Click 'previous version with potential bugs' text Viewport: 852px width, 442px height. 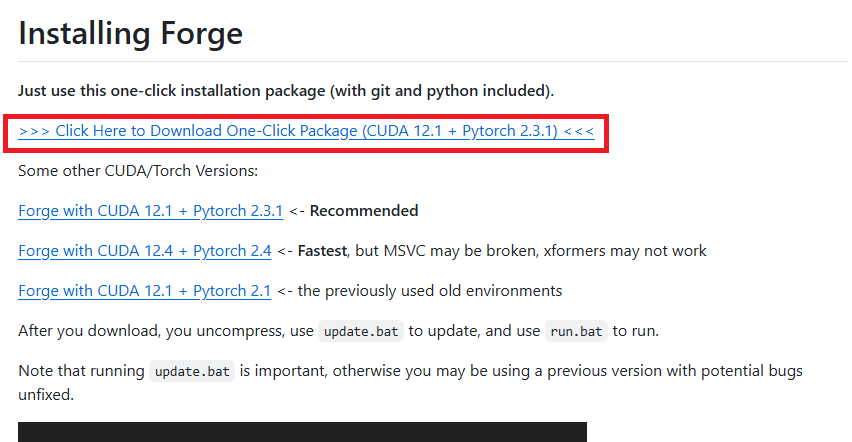pyautogui.click(x=675, y=371)
